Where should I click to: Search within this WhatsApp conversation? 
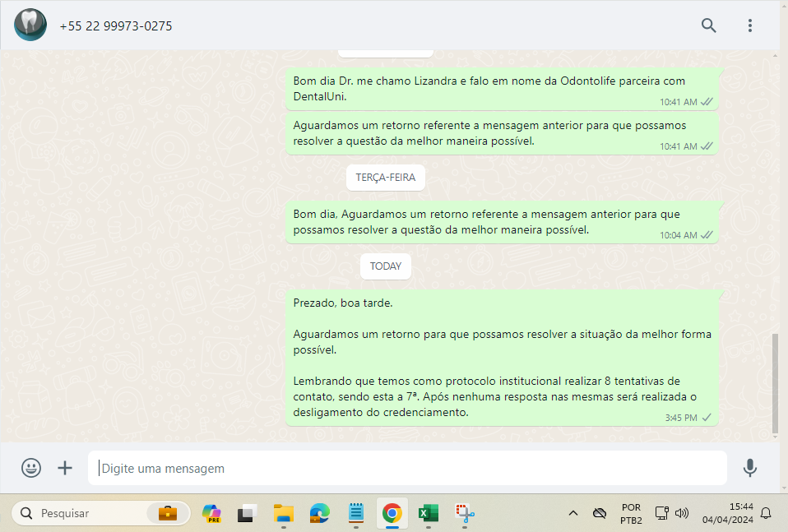click(x=708, y=25)
